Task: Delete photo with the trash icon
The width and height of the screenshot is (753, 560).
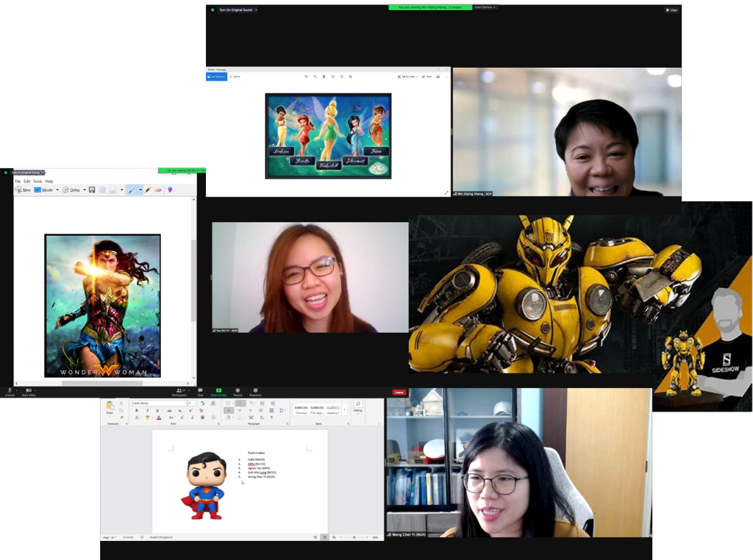Action: pyautogui.click(x=324, y=76)
